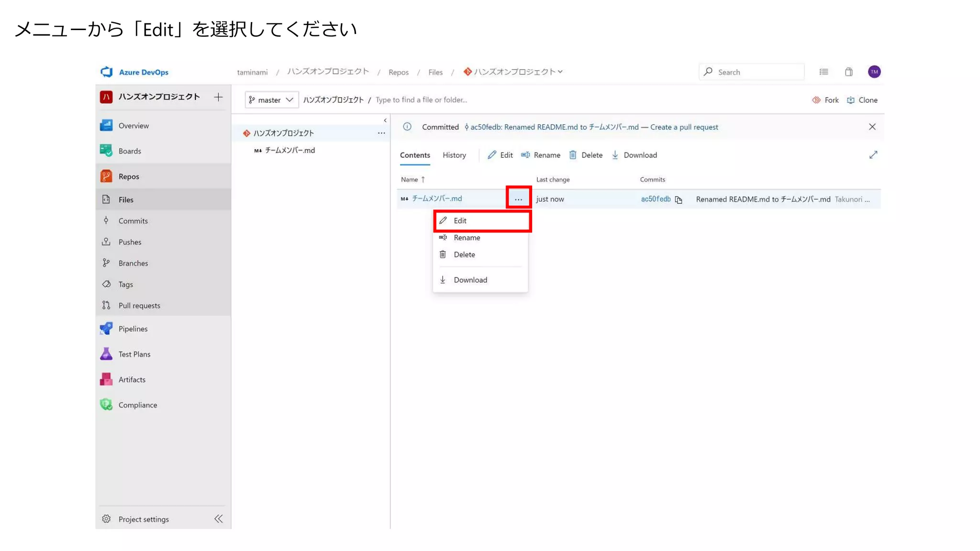The height and width of the screenshot is (551, 980).
Task: Dismiss the Committed notification banner
Action: click(872, 127)
